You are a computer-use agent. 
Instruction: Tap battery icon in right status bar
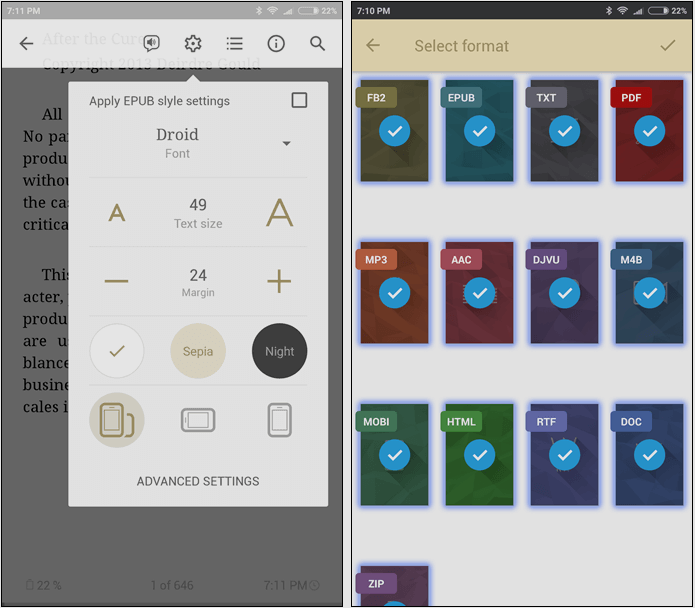pyautogui.click(x=658, y=11)
